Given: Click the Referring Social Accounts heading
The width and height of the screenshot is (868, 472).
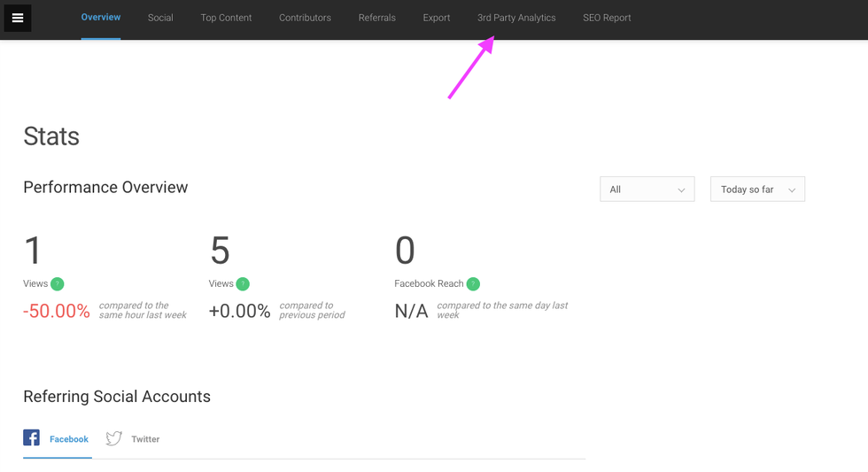Looking at the screenshot, I should (x=117, y=397).
